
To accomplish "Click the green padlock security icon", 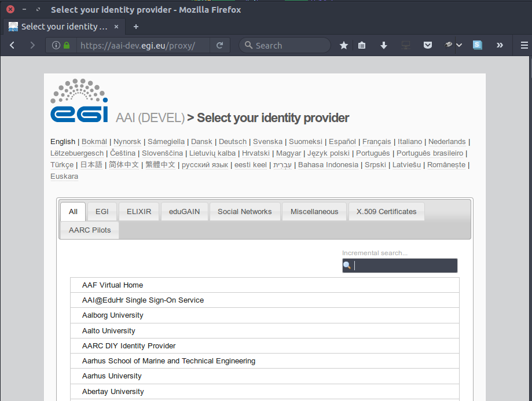I will click(x=67, y=45).
